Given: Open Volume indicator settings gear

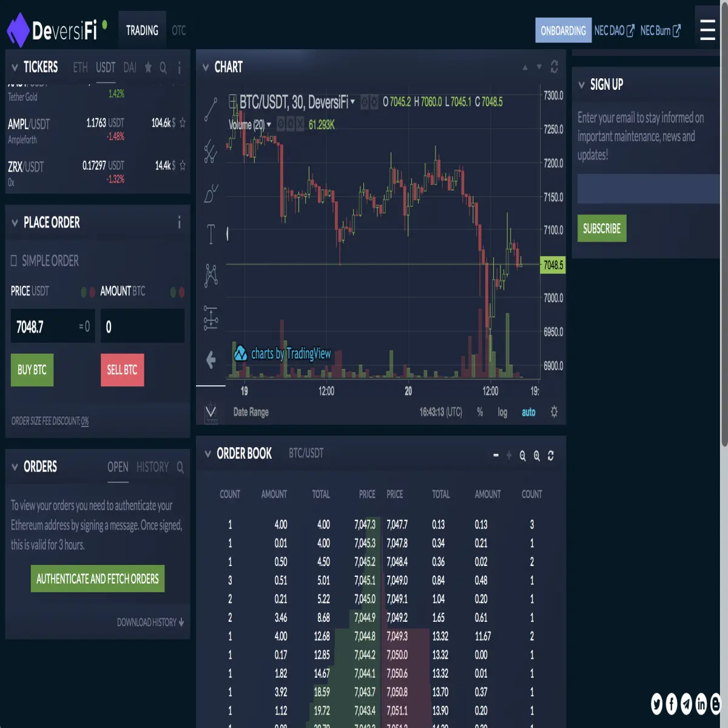Looking at the screenshot, I should [x=291, y=124].
